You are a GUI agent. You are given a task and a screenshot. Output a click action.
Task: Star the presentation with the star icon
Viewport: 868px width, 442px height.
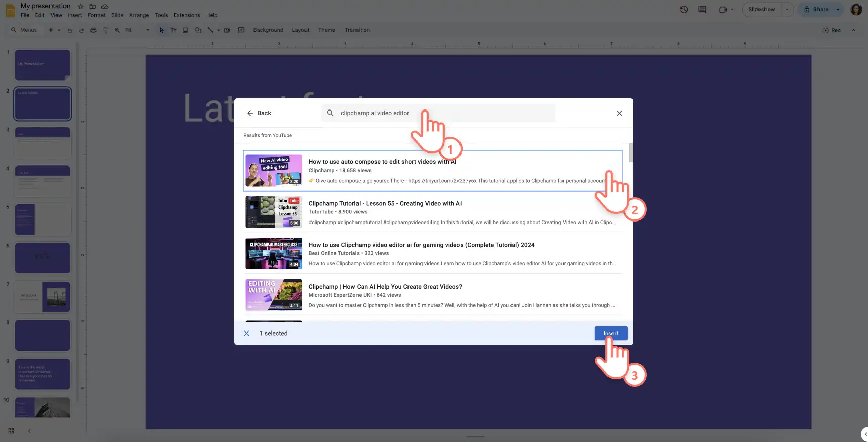coord(80,6)
